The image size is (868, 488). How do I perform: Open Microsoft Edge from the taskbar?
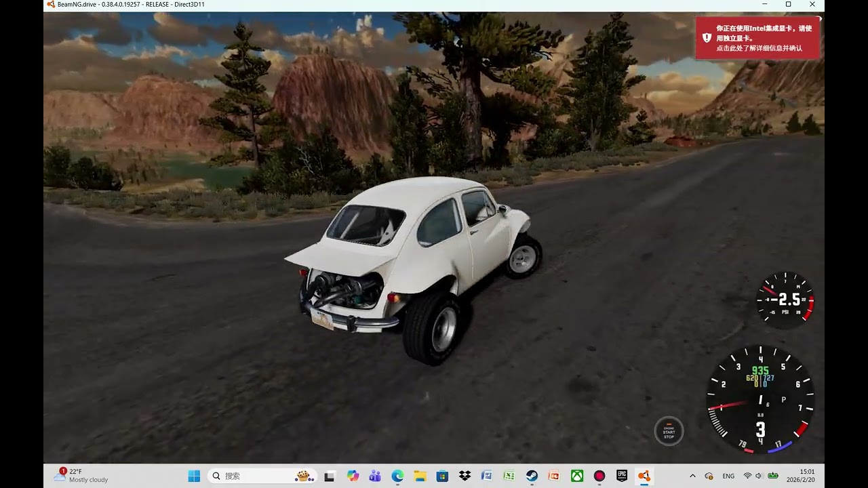click(x=397, y=476)
